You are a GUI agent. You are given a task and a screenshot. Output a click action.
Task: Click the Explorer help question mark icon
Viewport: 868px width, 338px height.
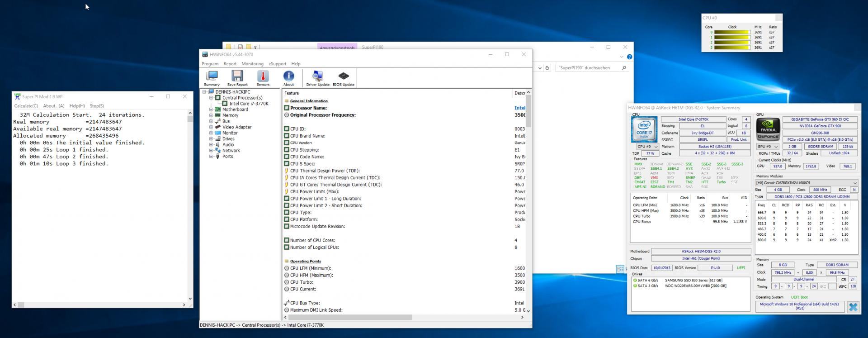point(630,57)
